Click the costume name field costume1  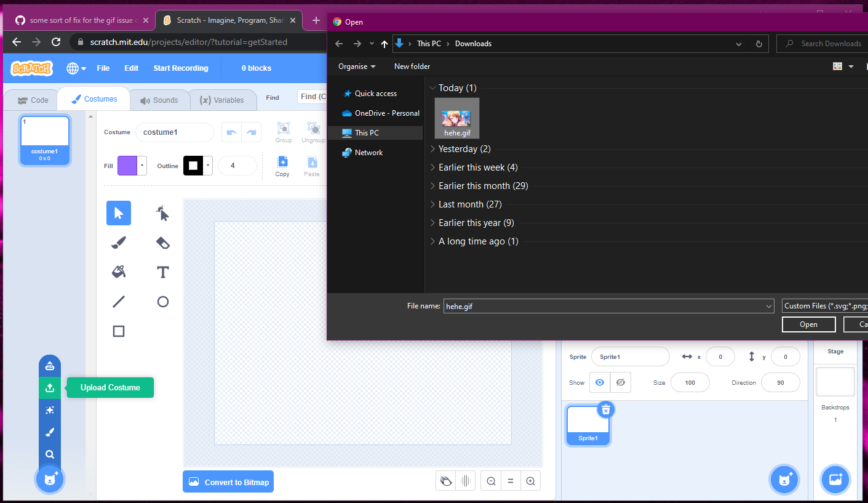pyautogui.click(x=175, y=132)
